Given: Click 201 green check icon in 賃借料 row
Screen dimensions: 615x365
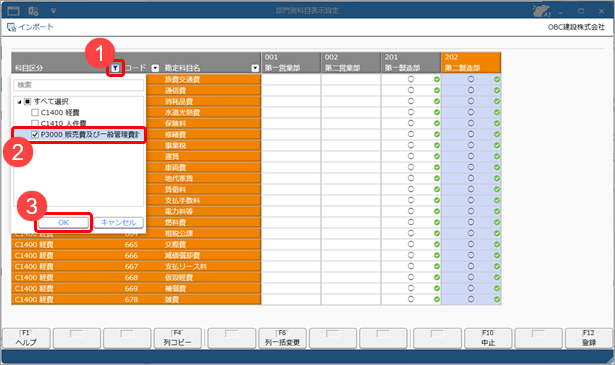Looking at the screenshot, I should (x=437, y=189).
